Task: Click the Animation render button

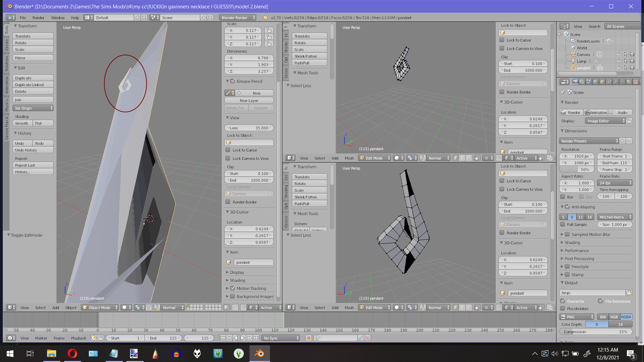Action: 596,113
